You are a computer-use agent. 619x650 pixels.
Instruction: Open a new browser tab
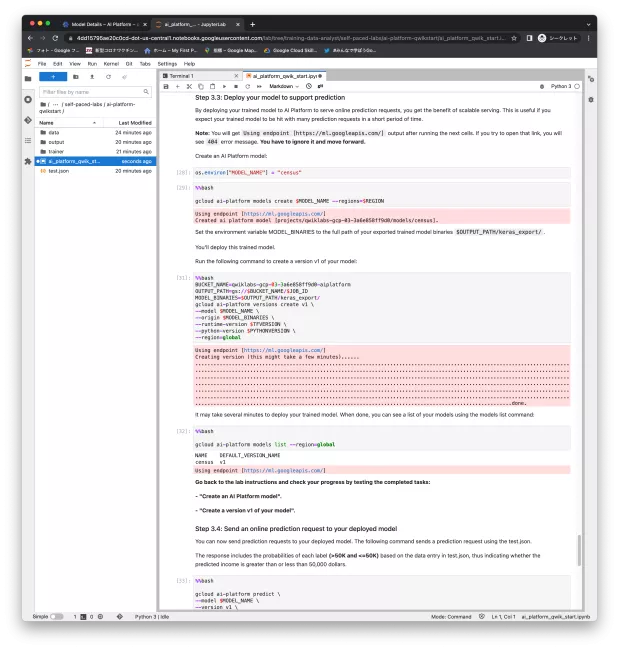(252, 24)
